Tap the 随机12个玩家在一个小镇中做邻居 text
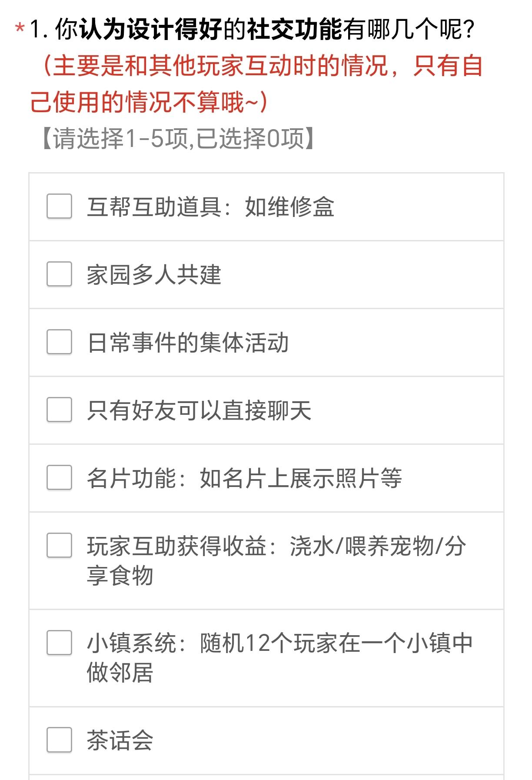This screenshot has width=532, height=780. 280,658
